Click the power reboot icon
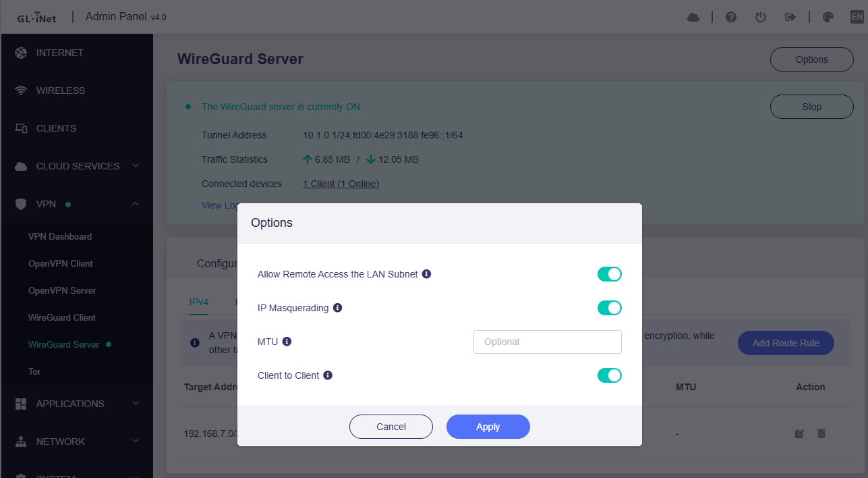 point(761,17)
